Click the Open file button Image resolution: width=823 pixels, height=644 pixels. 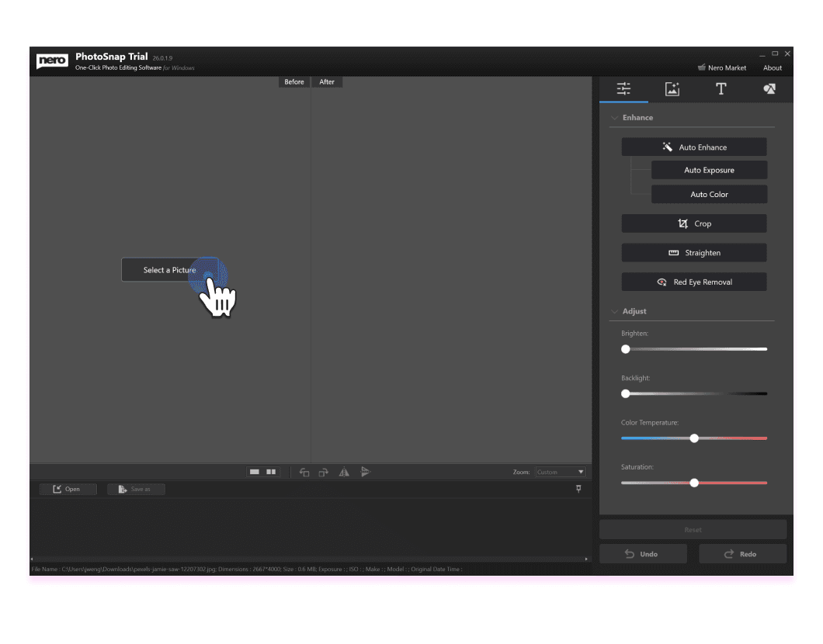[x=68, y=490]
